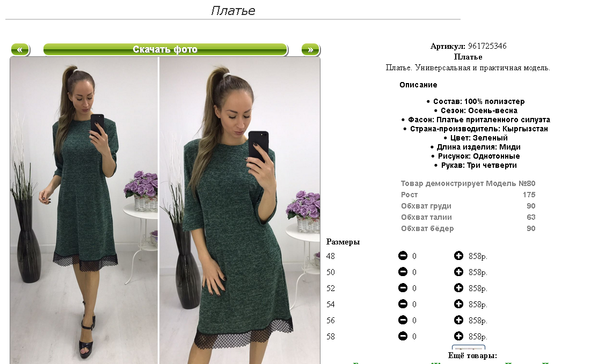Image resolution: width=598 pixels, height=364 pixels.
Task: Click plus icon for size 58
Action: (458, 336)
